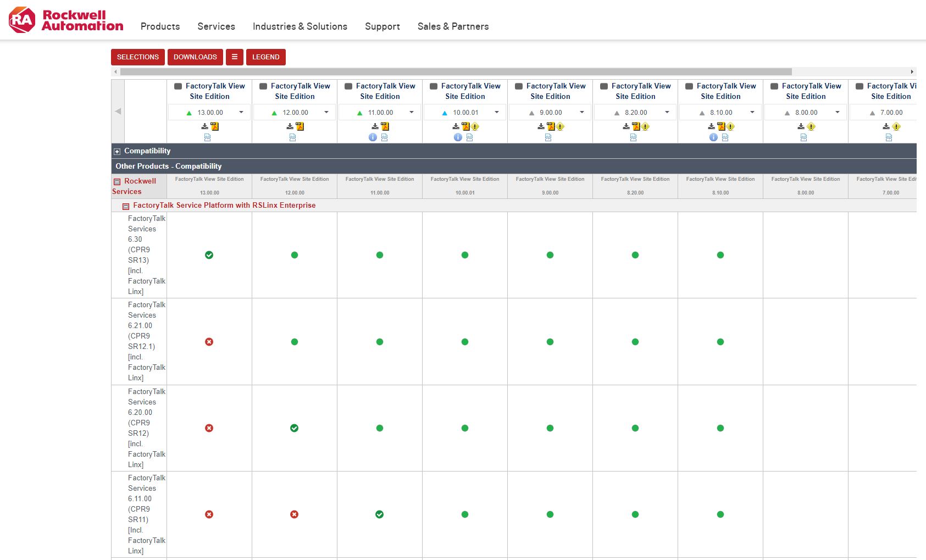Image resolution: width=926 pixels, height=560 pixels.
Task: Click the download icon under version 8.00.00
Action: click(x=801, y=126)
